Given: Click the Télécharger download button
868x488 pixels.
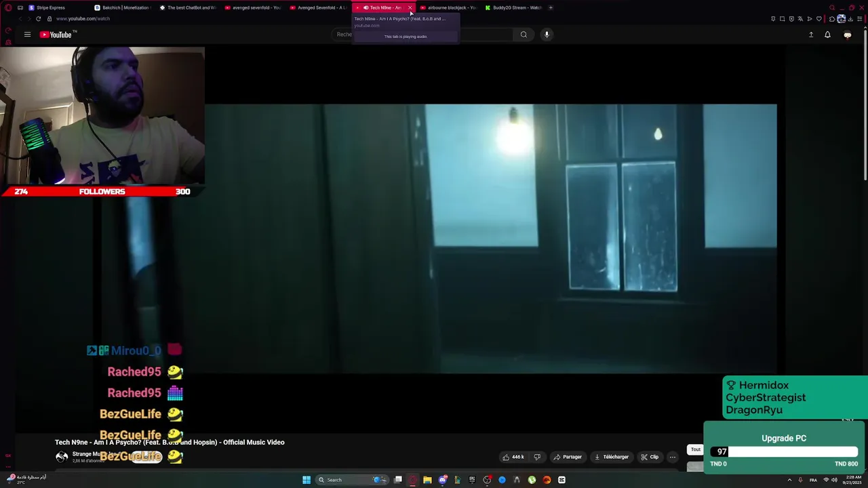Looking at the screenshot, I should 611,457.
